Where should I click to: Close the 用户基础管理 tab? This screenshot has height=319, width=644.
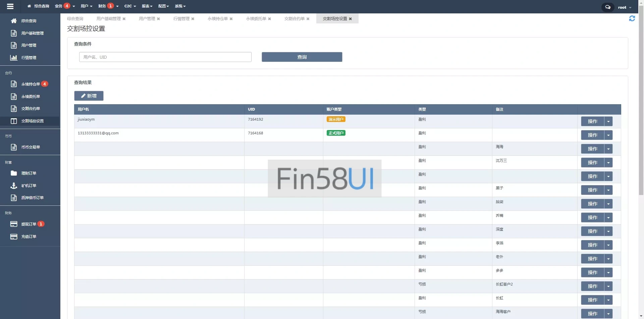(x=124, y=19)
